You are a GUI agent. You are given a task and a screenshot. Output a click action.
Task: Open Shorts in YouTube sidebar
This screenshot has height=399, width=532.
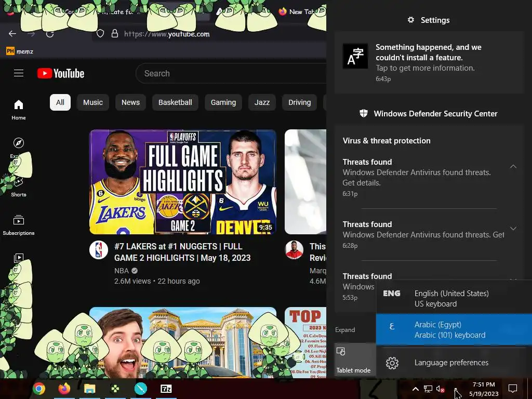tap(19, 188)
